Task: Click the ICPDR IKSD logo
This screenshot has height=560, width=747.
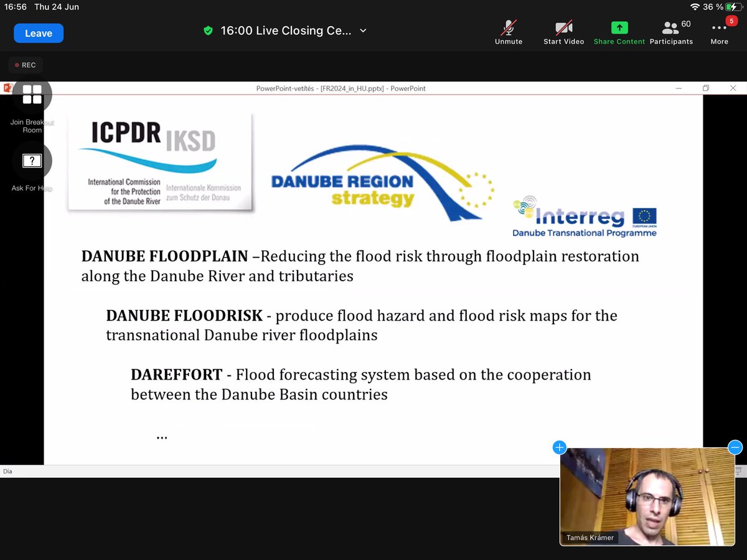Action: 160,163
